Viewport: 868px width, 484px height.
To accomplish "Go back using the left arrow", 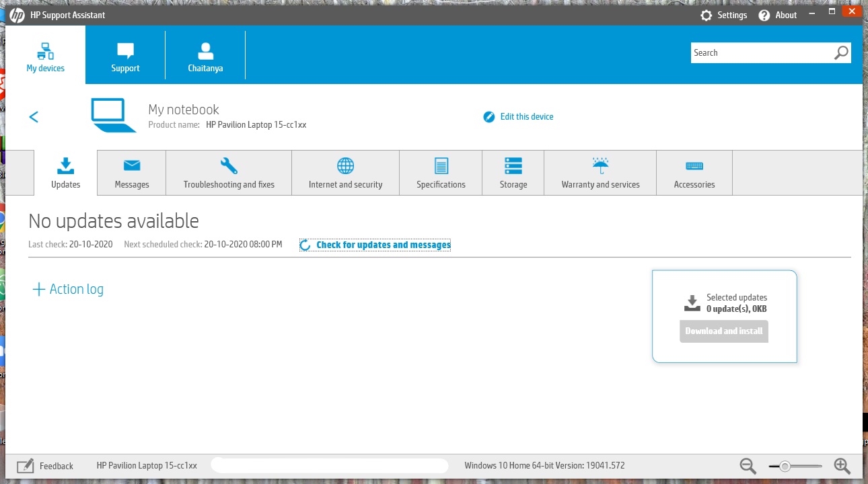I will click(34, 117).
